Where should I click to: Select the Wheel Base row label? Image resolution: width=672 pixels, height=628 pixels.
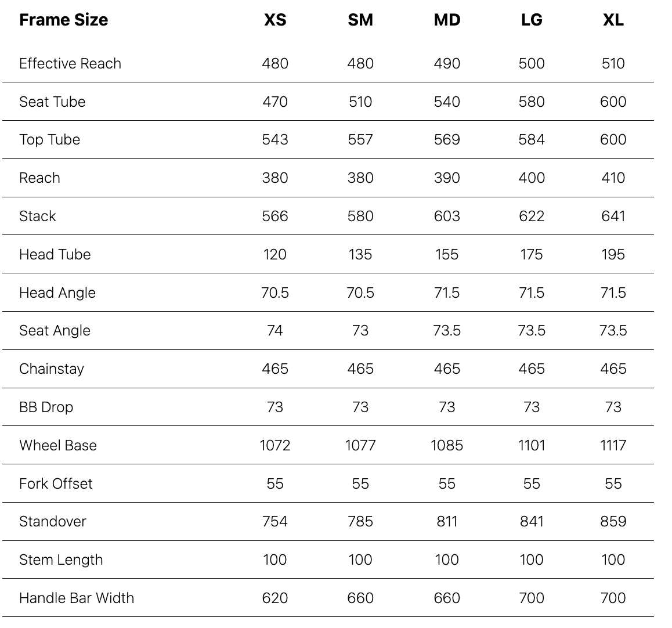point(58,445)
